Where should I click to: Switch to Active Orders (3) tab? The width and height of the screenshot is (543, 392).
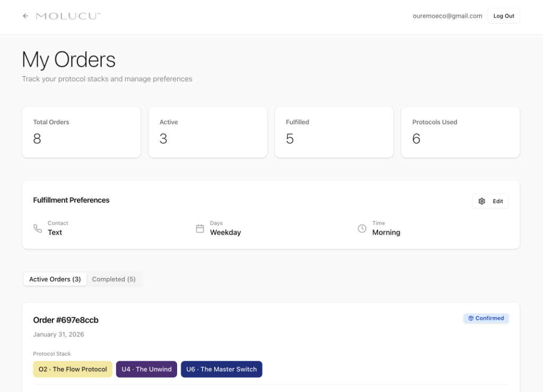[55, 279]
